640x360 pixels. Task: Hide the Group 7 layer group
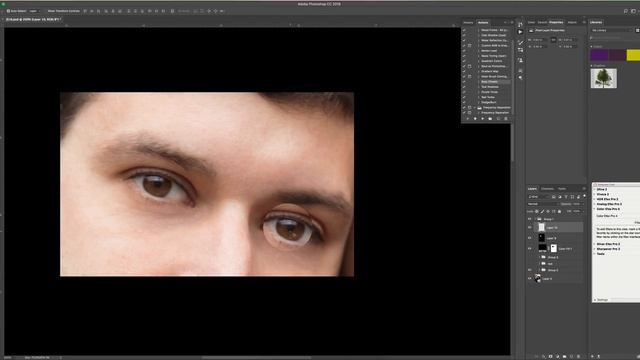point(530,219)
